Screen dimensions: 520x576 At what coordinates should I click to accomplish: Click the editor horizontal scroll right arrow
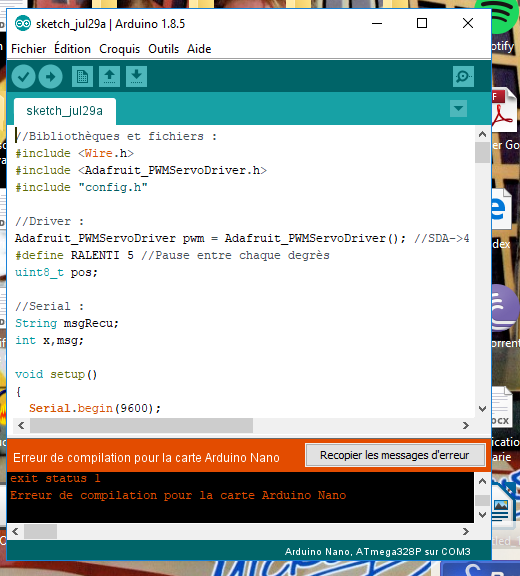coord(466,425)
